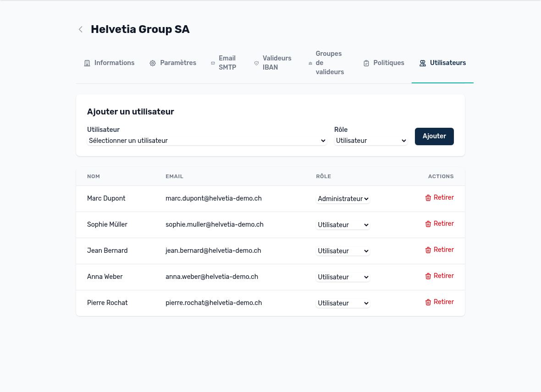Open Pierre Rochat's role dropdown
The height and width of the screenshot is (392, 541).
pos(343,303)
